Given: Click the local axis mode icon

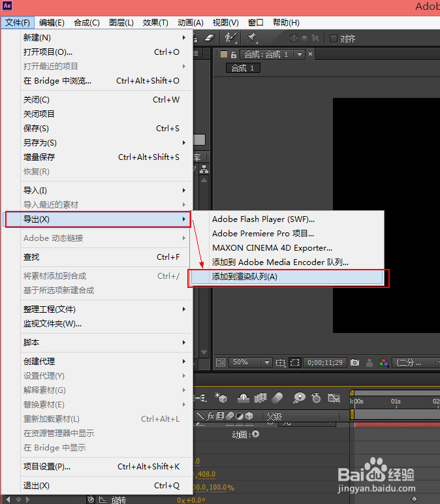Looking at the screenshot, I should click(x=294, y=39).
